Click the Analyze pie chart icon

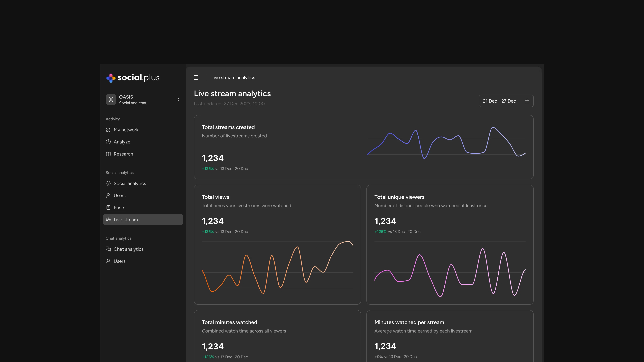click(108, 142)
